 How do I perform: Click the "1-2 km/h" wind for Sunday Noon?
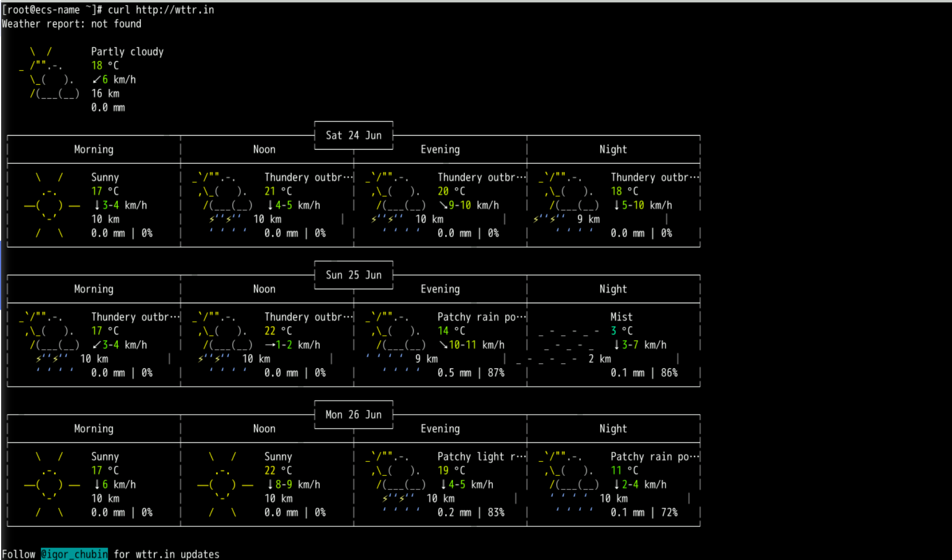(x=292, y=345)
